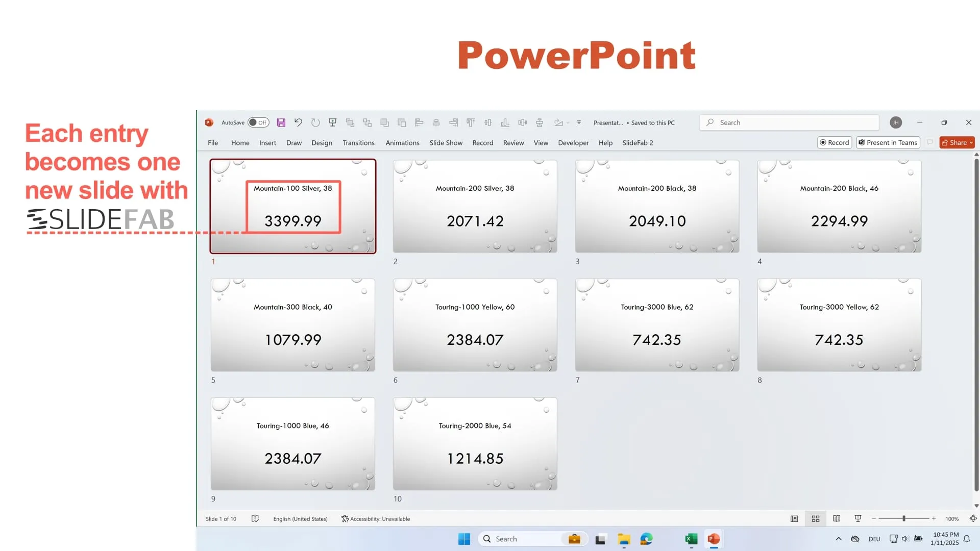Undo the last action

[298, 122]
